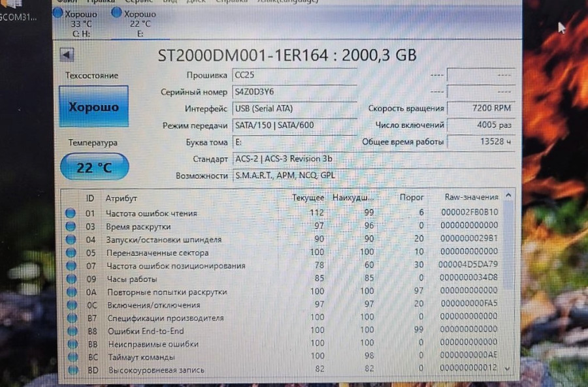Click the serial number field S4Z0D3Y6
Image resolution: width=588 pixels, height=387 pixels.
pos(295,92)
